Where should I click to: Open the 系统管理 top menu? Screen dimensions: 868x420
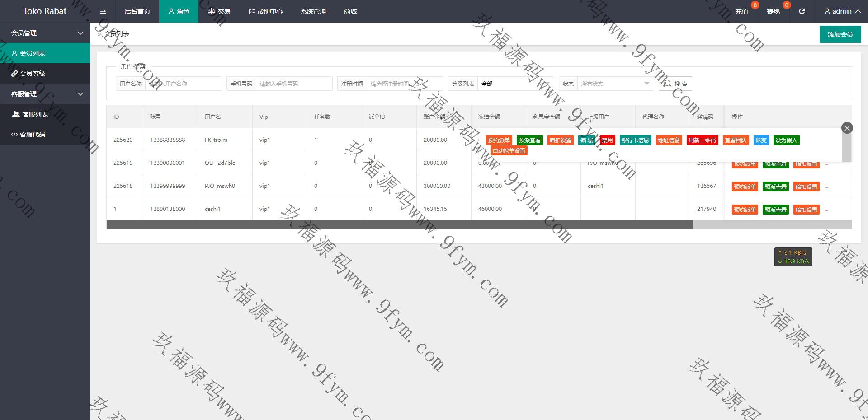pyautogui.click(x=313, y=11)
